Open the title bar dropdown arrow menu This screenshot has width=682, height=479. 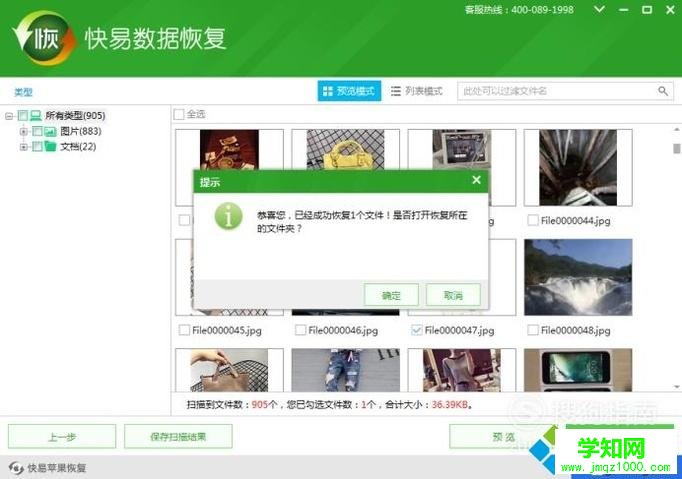(x=600, y=9)
